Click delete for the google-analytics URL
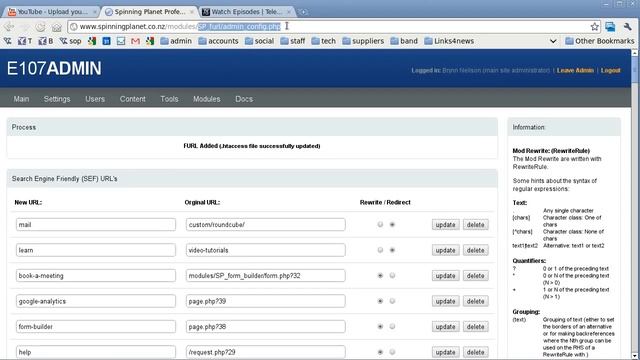 tap(476, 301)
